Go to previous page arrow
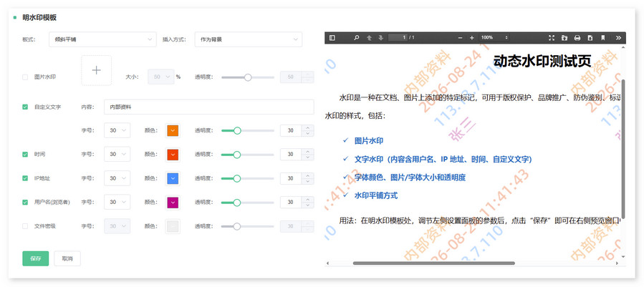The image size is (644, 287). pyautogui.click(x=369, y=38)
